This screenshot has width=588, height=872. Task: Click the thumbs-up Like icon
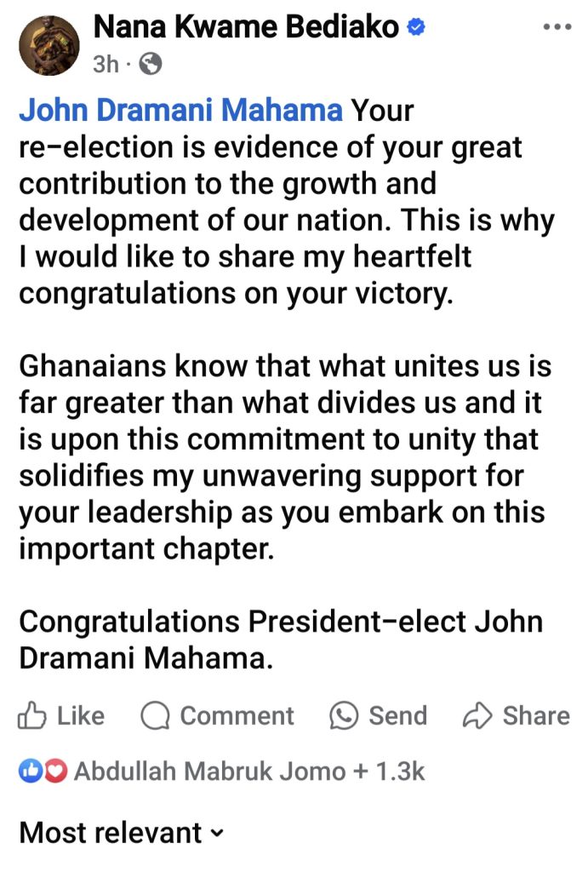pyautogui.click(x=31, y=716)
